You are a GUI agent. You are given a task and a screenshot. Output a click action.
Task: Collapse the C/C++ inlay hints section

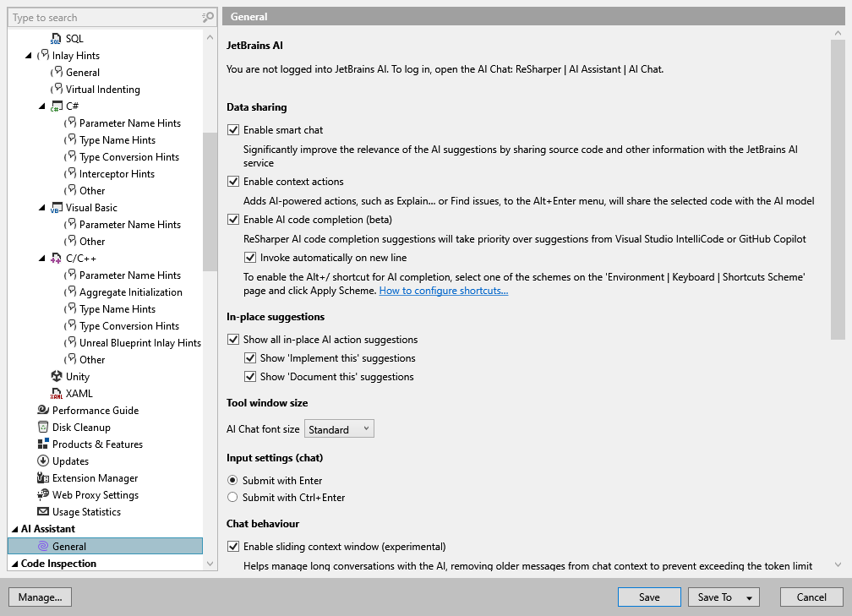point(41,258)
